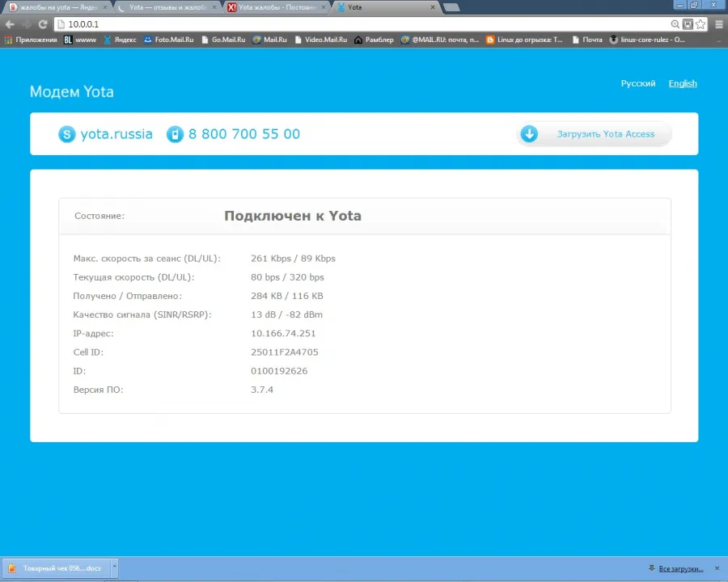Click the received/sent value 284 KB / 116 KB
This screenshot has width=728, height=582.
[x=287, y=296]
